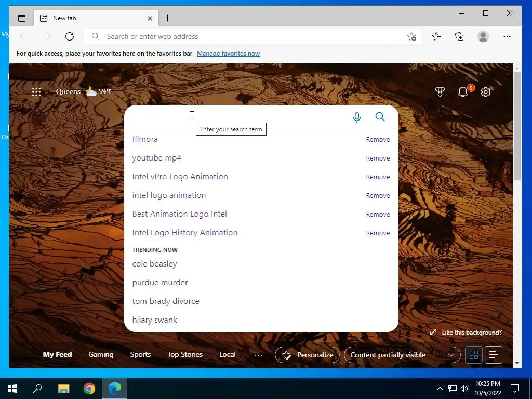
Task: Click Microsoft Edge taskbar icon
Action: (x=115, y=389)
